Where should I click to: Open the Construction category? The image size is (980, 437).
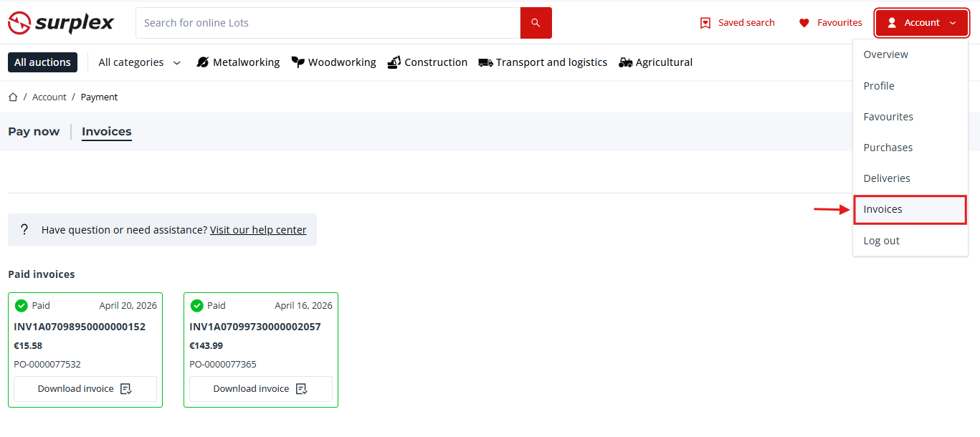427,62
